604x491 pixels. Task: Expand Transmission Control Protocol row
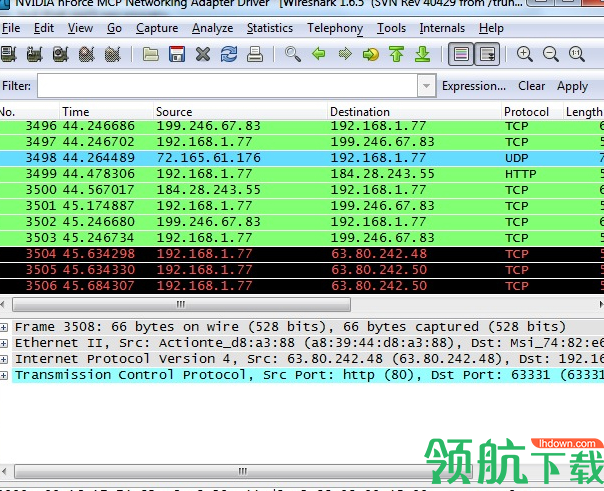tap(3, 375)
